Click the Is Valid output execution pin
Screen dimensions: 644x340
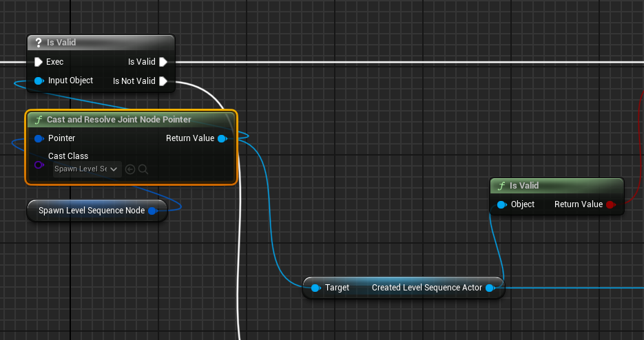163,62
